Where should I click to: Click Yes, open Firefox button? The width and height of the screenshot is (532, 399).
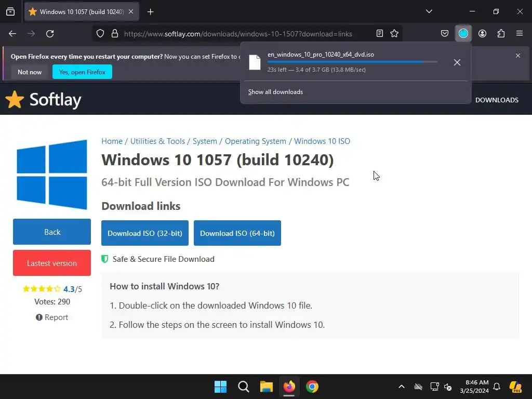(82, 72)
